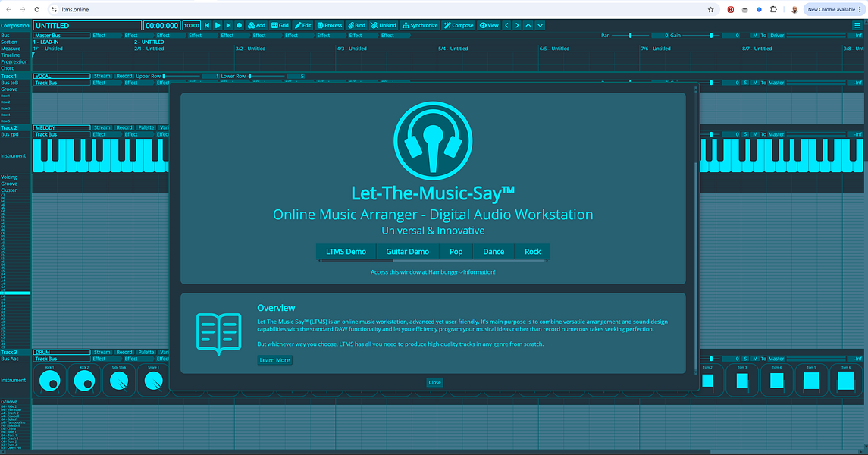The image size is (868, 455).
Task: Start recording with the round Record button
Action: click(x=239, y=26)
